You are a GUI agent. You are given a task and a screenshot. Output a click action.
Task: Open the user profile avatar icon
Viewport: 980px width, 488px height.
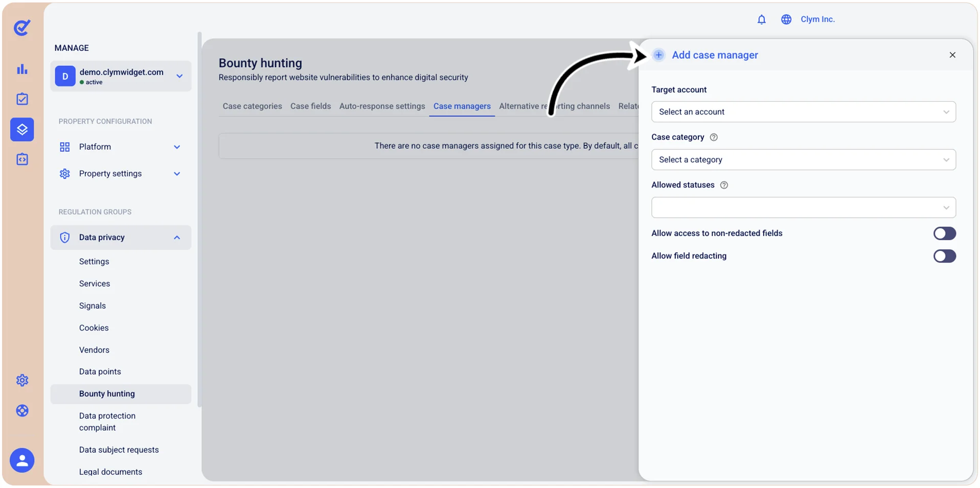point(22,460)
